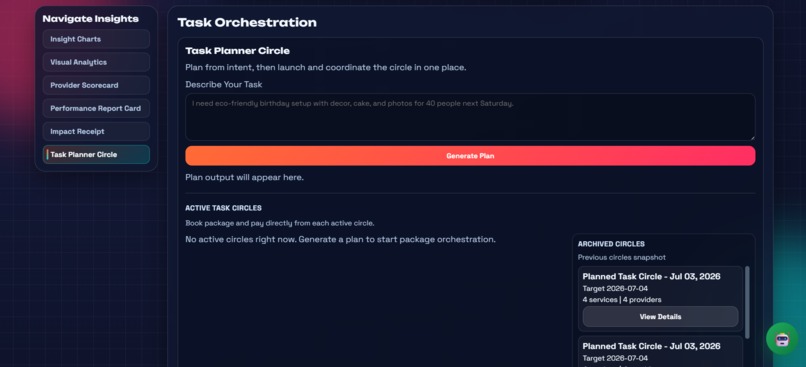Open Performance Report Card
This screenshot has height=367, width=806.
point(96,108)
